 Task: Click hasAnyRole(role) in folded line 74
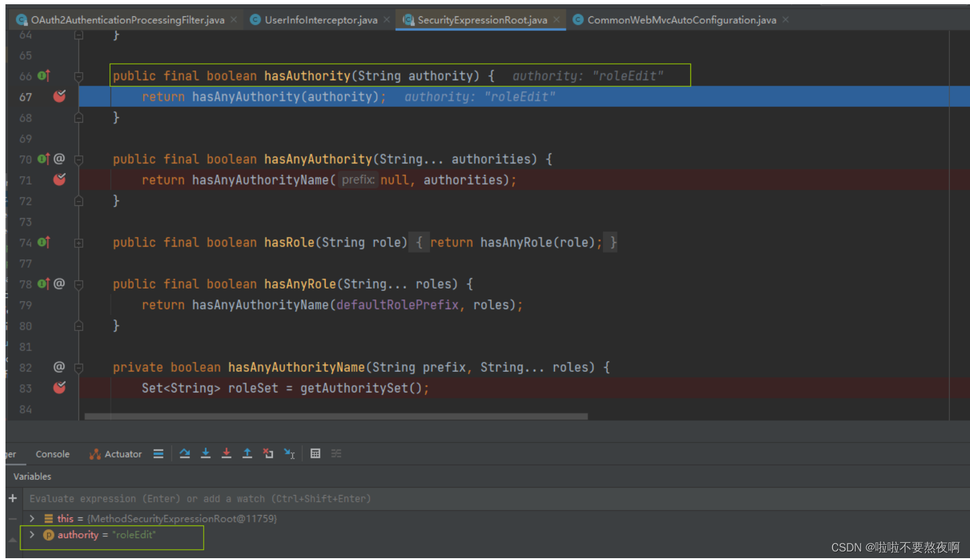click(x=538, y=242)
